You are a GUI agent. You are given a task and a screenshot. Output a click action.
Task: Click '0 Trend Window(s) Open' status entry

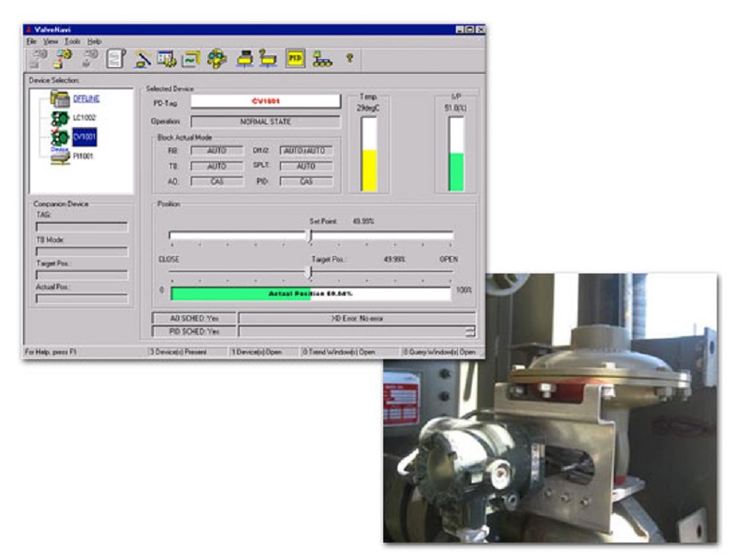339,352
